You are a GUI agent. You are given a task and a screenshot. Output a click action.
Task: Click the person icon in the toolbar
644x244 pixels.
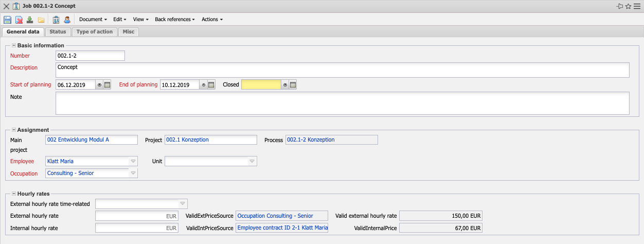pos(67,20)
